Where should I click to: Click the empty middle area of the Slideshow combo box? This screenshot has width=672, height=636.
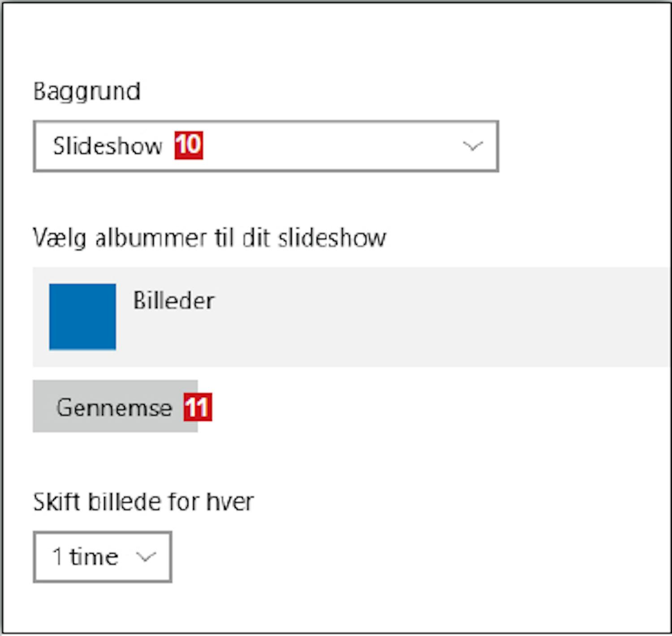[332, 146]
